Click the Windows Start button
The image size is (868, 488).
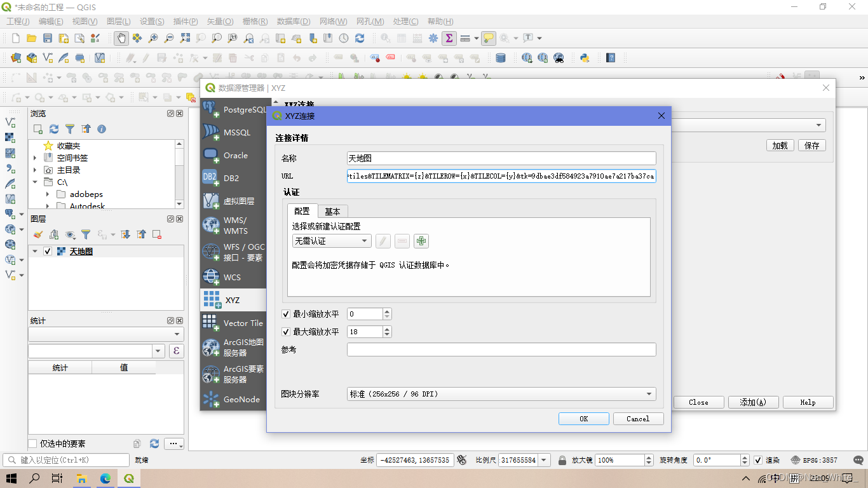[11, 478]
